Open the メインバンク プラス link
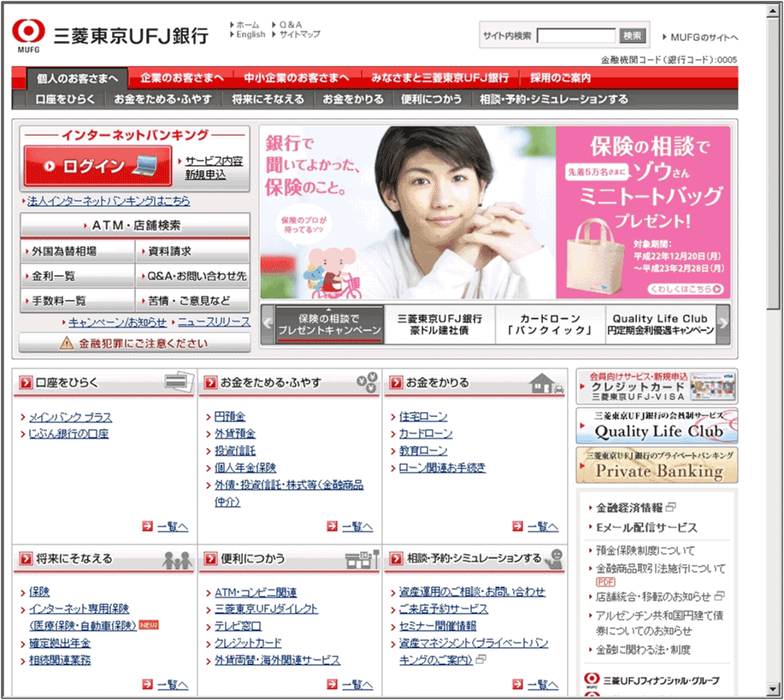Image resolution: width=784 pixels, height=700 pixels. pos(70,417)
